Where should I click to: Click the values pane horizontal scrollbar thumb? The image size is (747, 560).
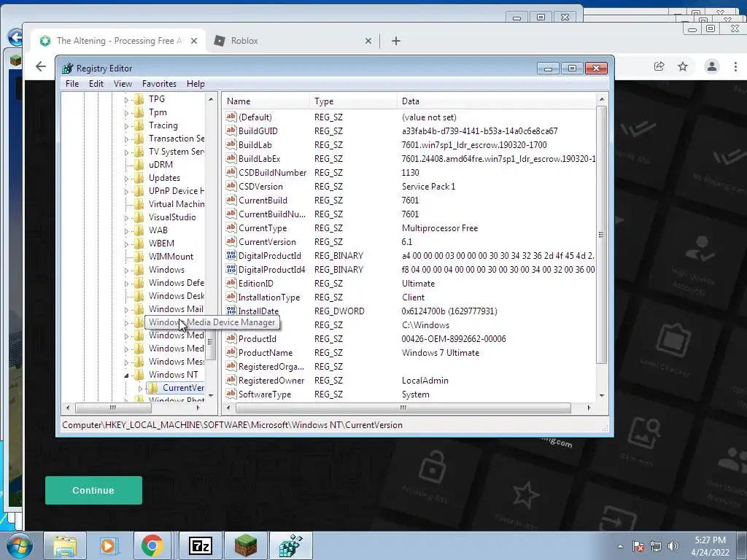403,408
